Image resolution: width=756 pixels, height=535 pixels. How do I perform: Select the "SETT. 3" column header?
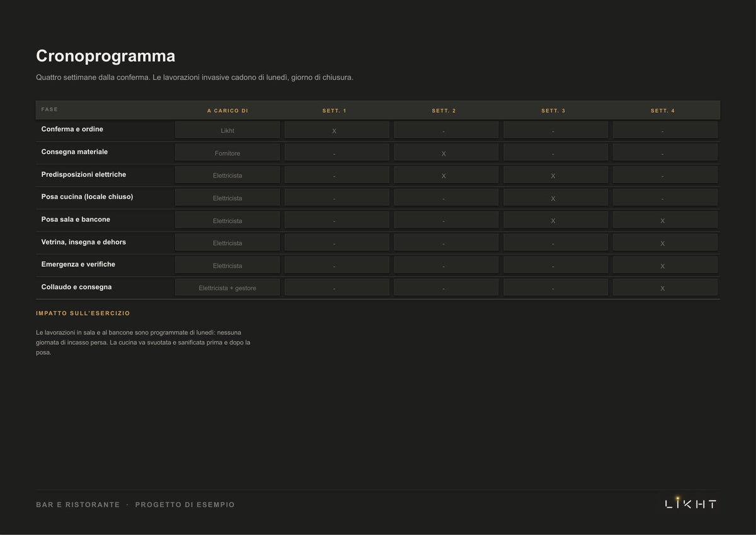553,111
